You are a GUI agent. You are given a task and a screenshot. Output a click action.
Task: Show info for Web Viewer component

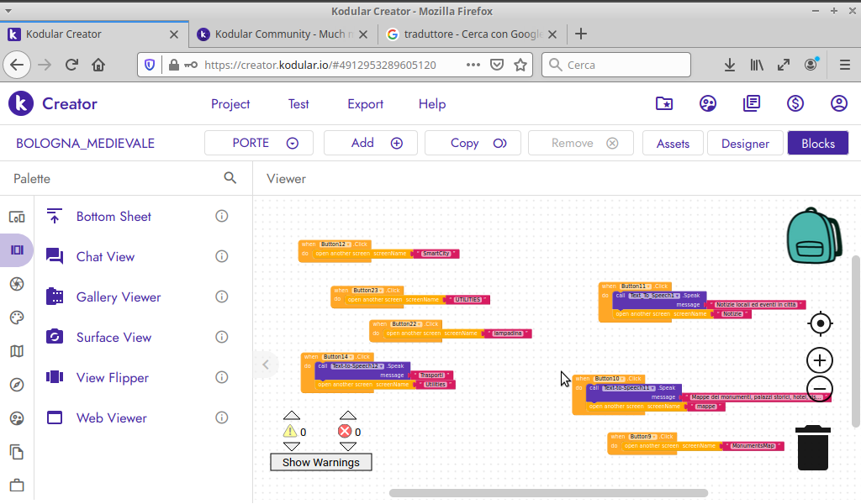coord(222,417)
